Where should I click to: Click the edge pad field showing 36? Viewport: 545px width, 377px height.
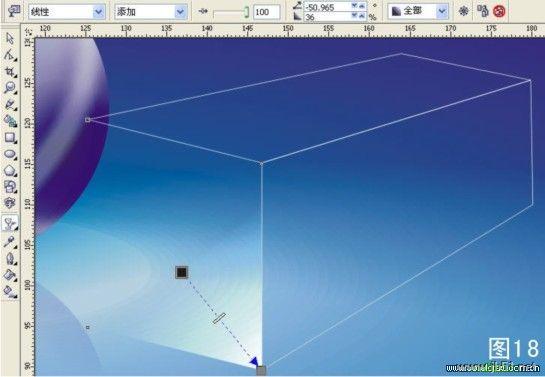click(327, 16)
